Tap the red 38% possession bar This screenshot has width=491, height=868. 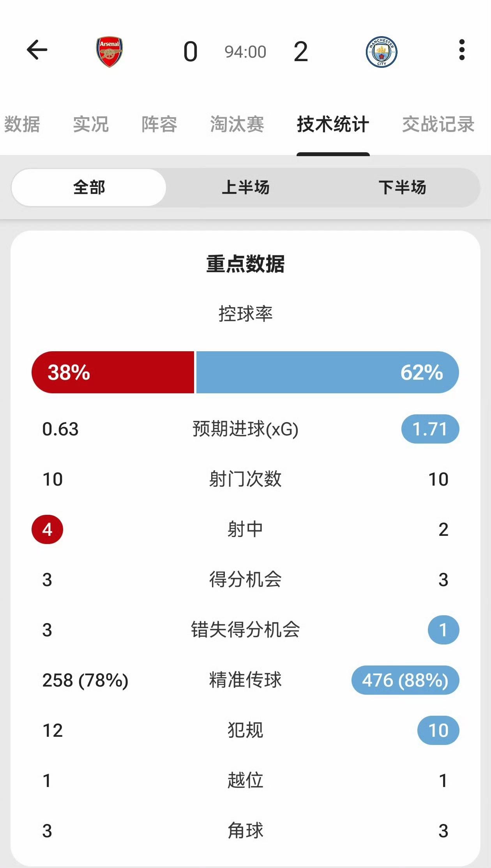point(113,372)
